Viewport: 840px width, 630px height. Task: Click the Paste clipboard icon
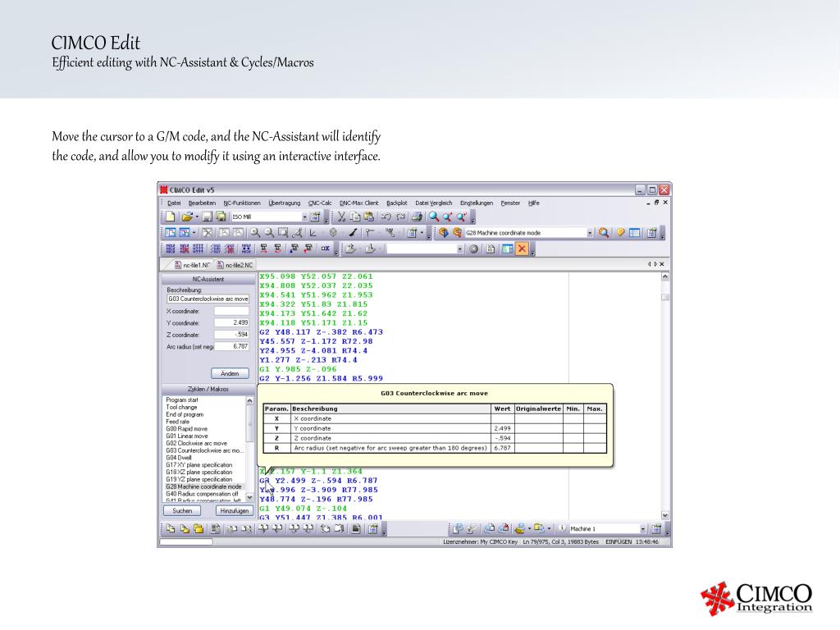tap(368, 217)
